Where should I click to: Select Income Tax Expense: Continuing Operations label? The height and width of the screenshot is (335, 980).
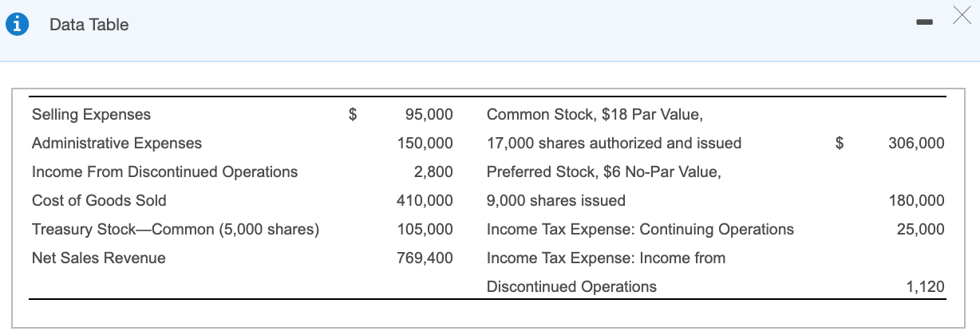[x=640, y=230]
